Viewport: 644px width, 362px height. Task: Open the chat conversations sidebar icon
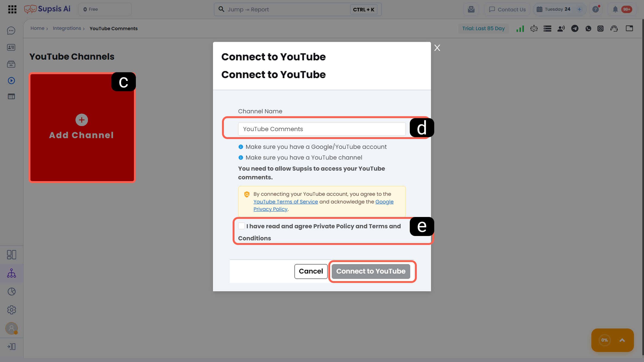(11, 31)
